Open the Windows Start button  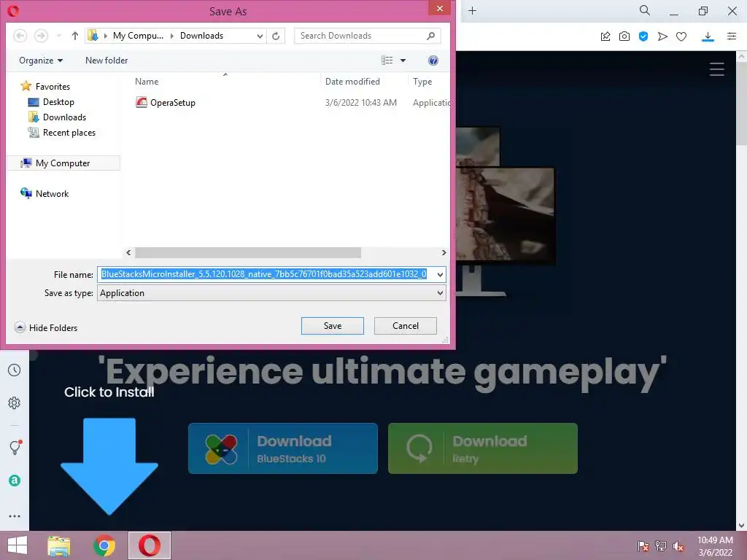coord(18,545)
